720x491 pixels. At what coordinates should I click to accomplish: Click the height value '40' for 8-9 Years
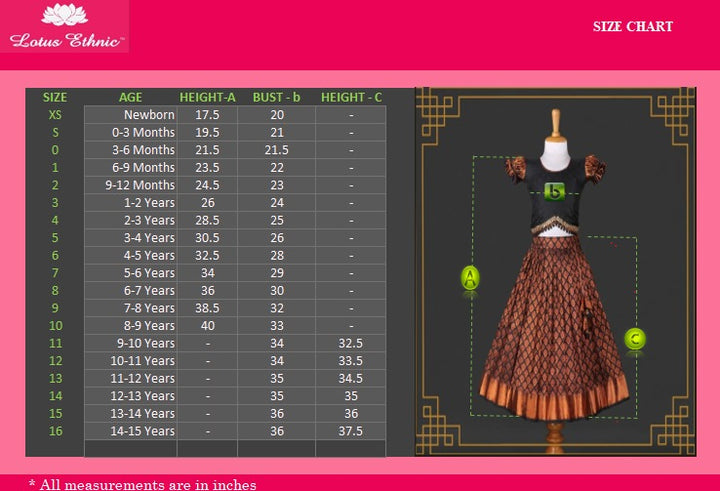coord(208,326)
